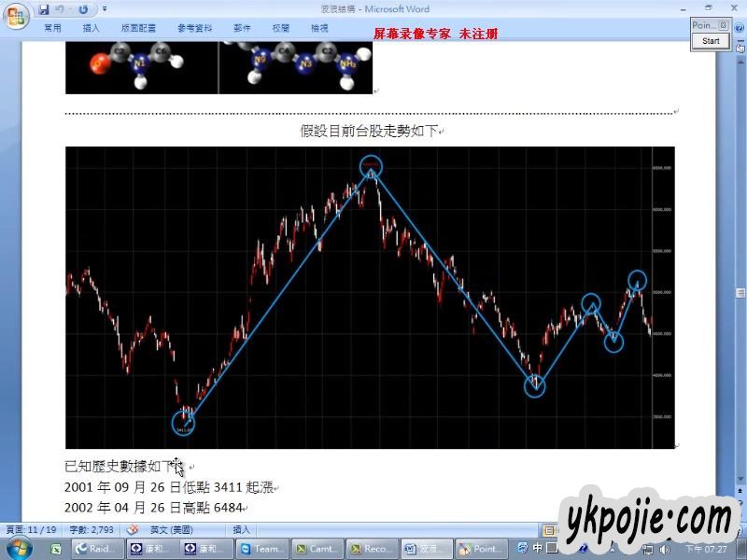Open the 常用 (Home) ribbon tab
Viewport: 747px width, 560px height.
[52, 29]
